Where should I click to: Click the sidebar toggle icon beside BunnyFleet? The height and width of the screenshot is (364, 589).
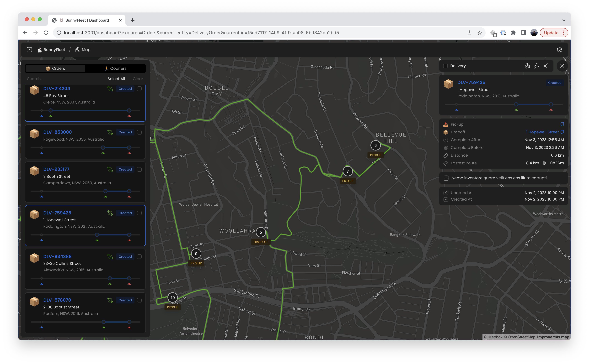tap(29, 50)
